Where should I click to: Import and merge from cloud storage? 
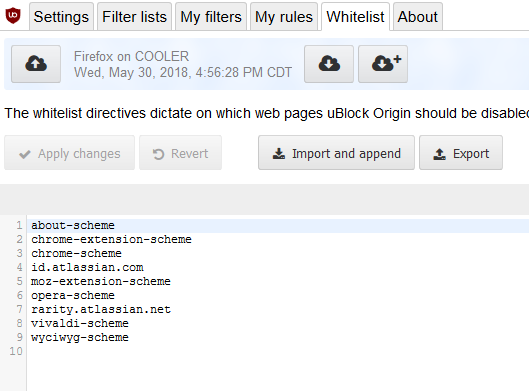(x=383, y=64)
